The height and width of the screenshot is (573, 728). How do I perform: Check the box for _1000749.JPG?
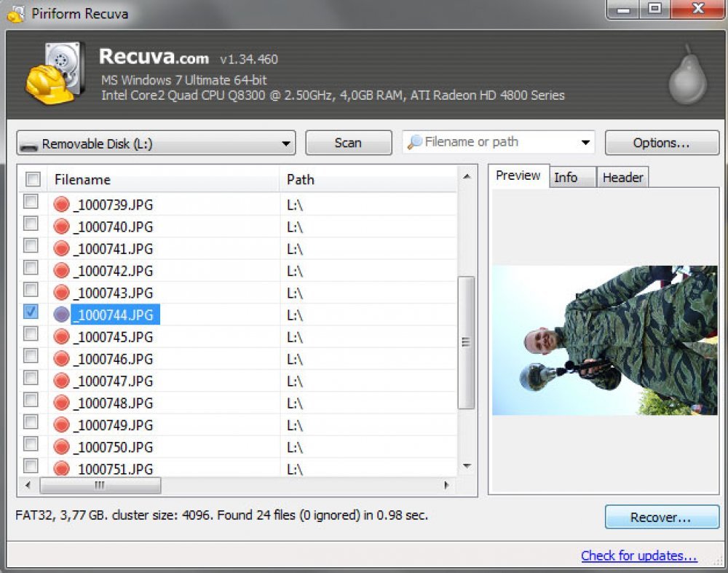[31, 422]
